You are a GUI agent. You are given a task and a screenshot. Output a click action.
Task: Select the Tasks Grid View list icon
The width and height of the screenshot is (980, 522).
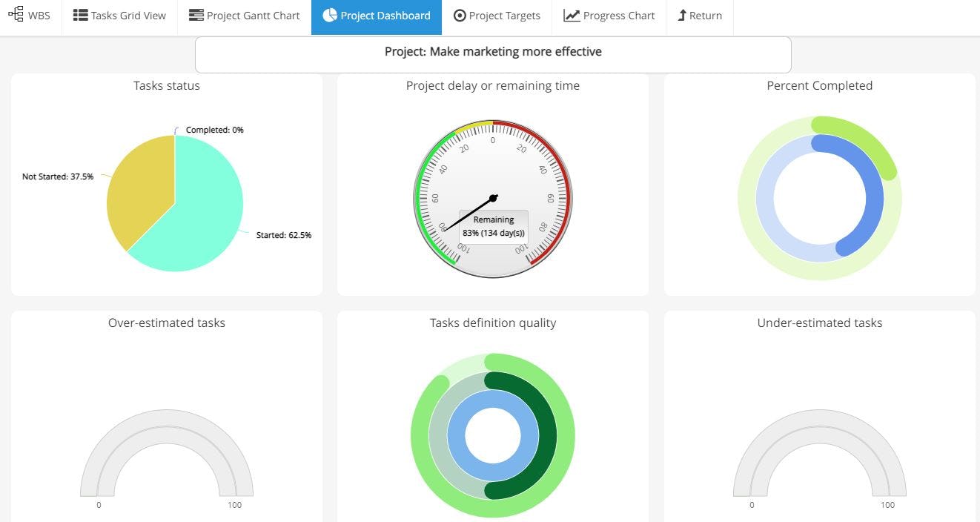click(x=81, y=13)
